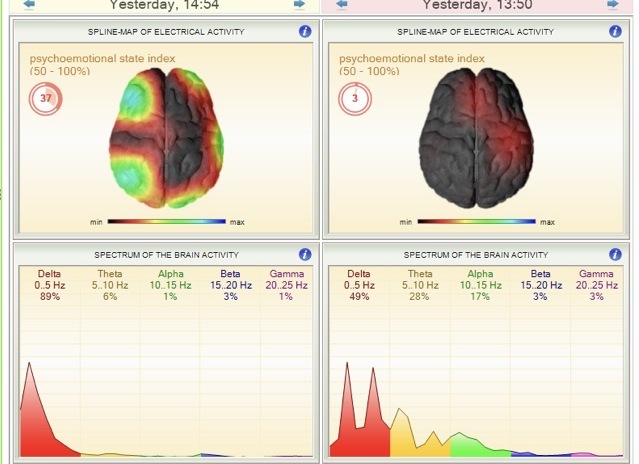Viewport: 639px width, 464px height.
Task: Select Beta 3% band in right spectrum
Action: (x=541, y=285)
